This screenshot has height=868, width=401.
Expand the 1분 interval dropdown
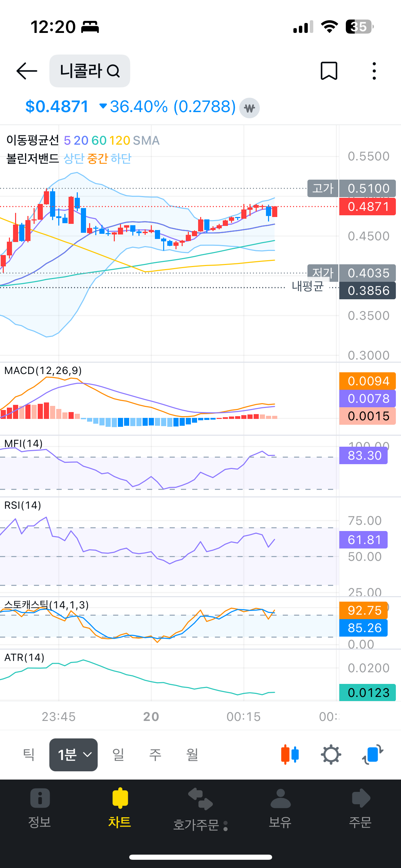coord(73,755)
